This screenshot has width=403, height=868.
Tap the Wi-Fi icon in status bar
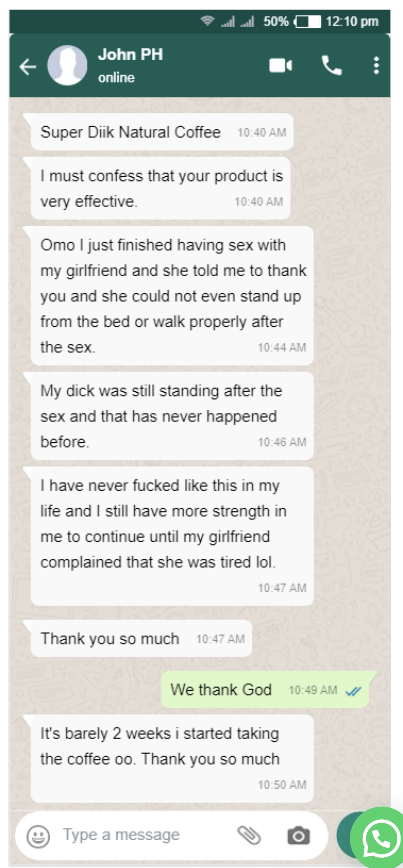[x=207, y=21]
